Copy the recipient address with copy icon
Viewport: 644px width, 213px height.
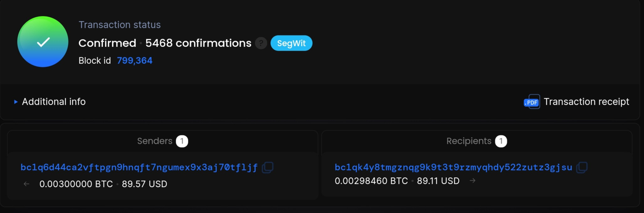[582, 167]
